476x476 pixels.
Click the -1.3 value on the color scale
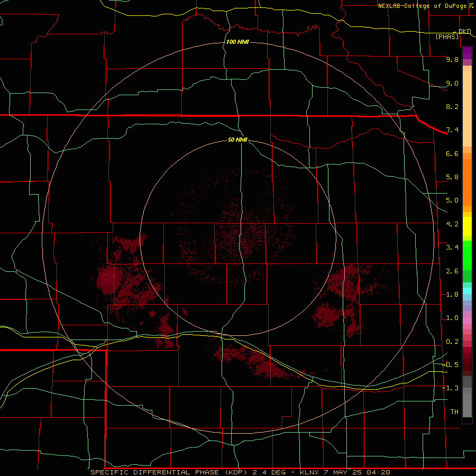coord(450,388)
